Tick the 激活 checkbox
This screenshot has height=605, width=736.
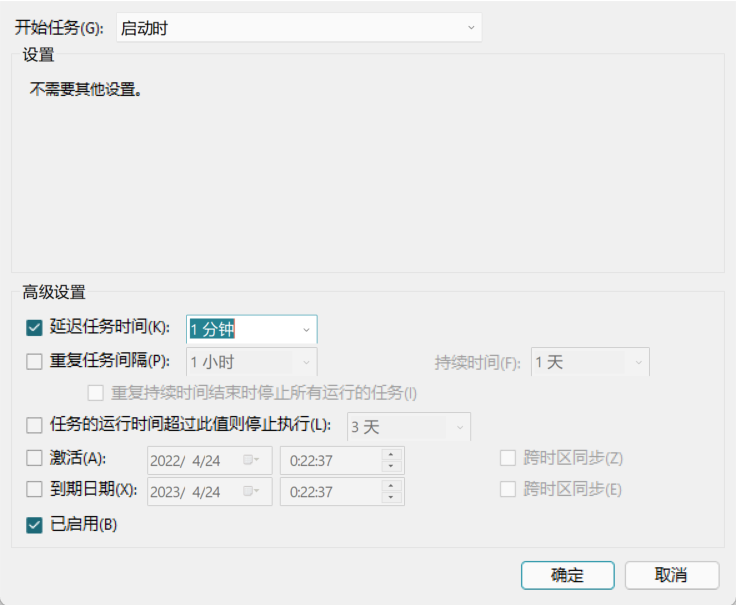34,458
